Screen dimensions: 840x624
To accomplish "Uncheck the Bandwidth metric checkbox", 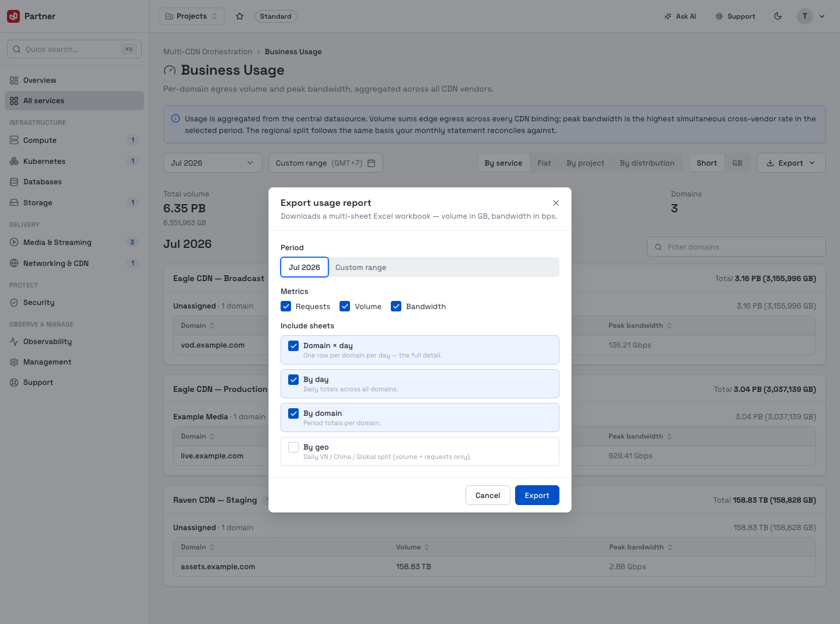I will pos(396,306).
